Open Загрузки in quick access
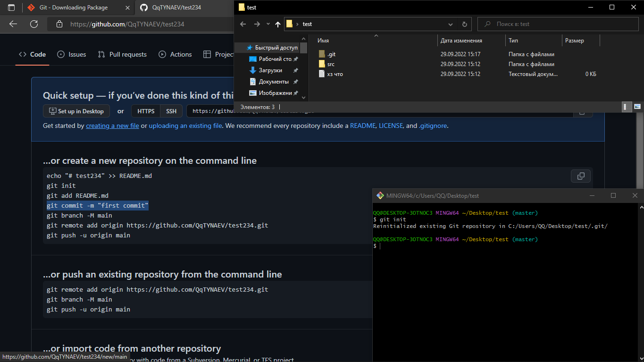The height and width of the screenshot is (362, 644). coord(270,70)
